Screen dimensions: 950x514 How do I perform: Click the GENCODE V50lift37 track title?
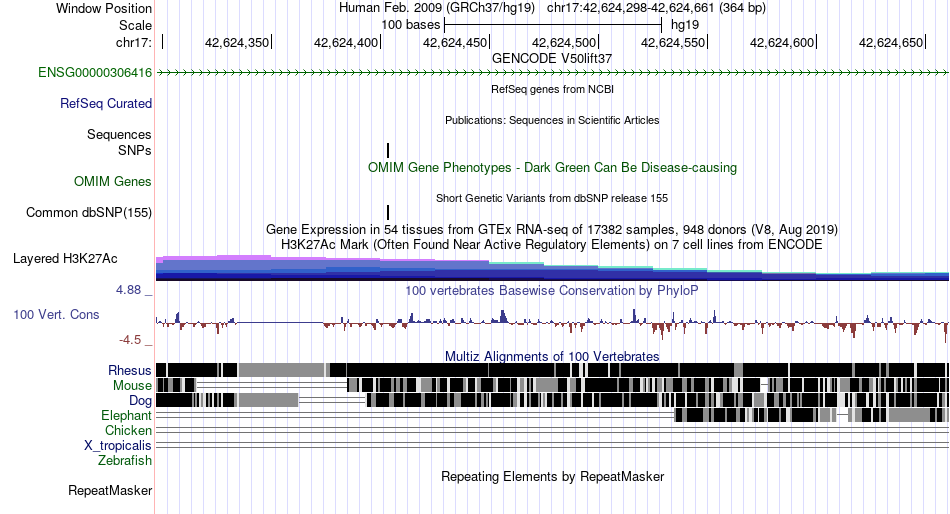(552, 59)
